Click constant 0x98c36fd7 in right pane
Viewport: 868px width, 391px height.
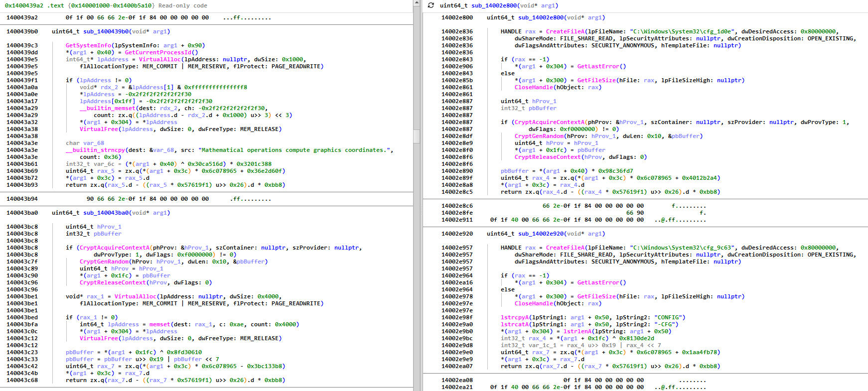pyautogui.click(x=615, y=171)
